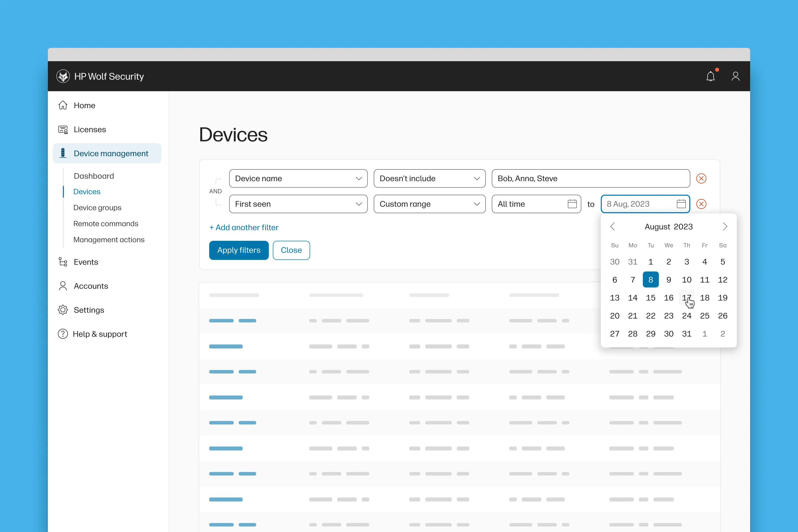
Task: Click the Bob, Anna, Steve input field
Action: pos(591,178)
